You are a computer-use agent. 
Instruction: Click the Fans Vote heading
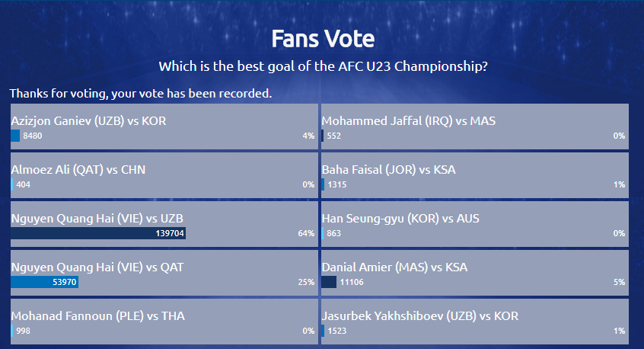coord(323,39)
